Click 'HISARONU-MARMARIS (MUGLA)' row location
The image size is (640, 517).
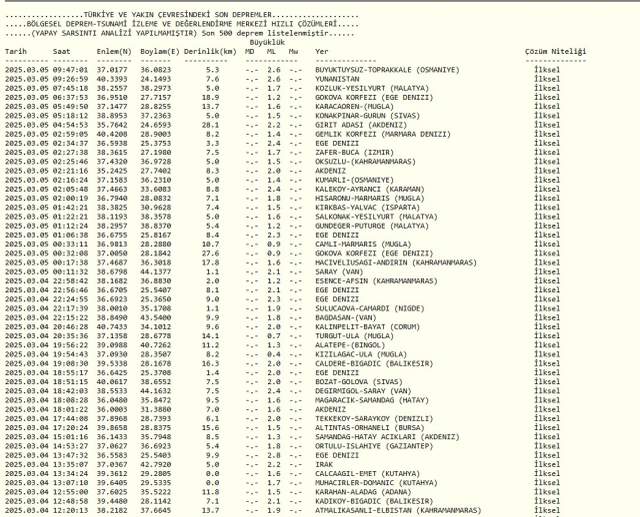[x=369, y=198]
